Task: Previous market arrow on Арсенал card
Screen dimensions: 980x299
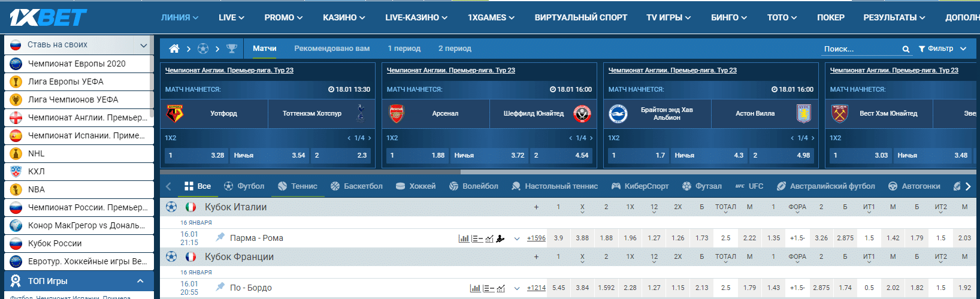Action: 570,138
